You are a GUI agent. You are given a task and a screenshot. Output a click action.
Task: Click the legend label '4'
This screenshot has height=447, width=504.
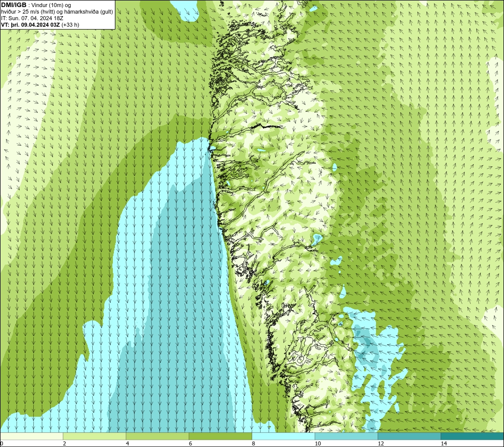point(128,443)
